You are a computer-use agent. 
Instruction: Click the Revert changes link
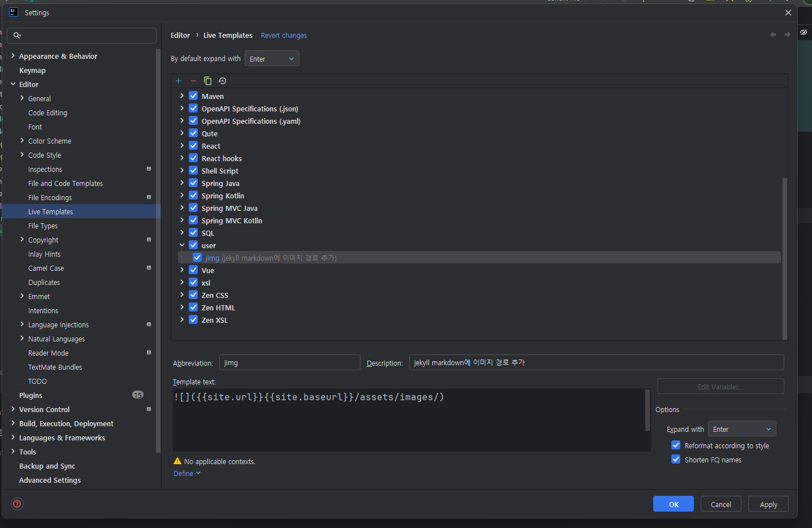(x=284, y=36)
